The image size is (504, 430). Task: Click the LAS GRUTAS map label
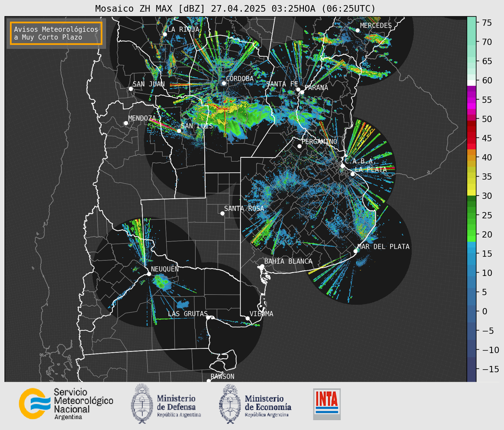pos(188,314)
